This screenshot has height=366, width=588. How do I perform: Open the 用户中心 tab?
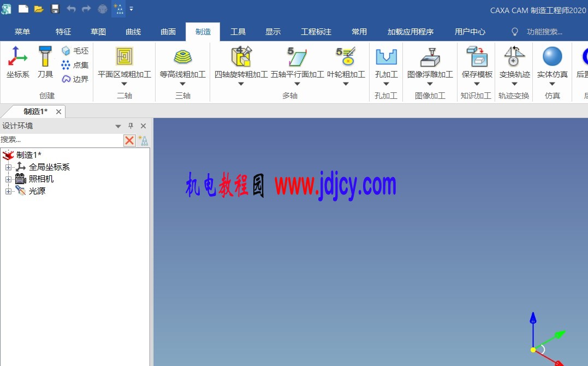[470, 32]
